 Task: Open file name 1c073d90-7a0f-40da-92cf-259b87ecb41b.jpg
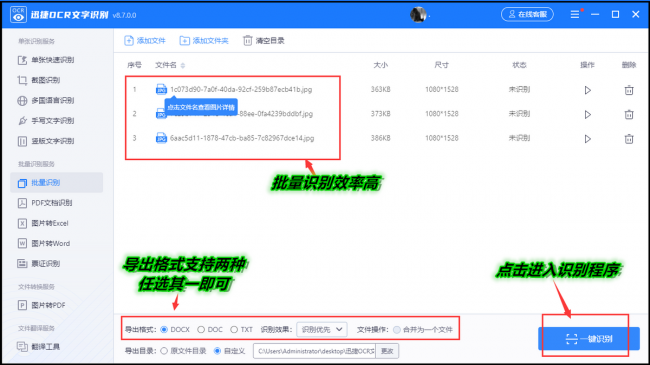[241, 89]
